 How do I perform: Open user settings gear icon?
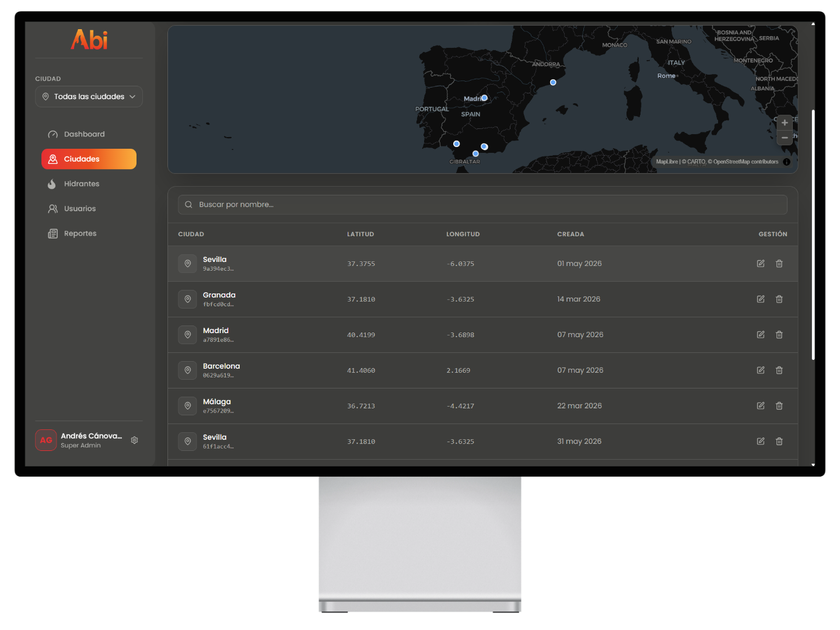point(135,440)
